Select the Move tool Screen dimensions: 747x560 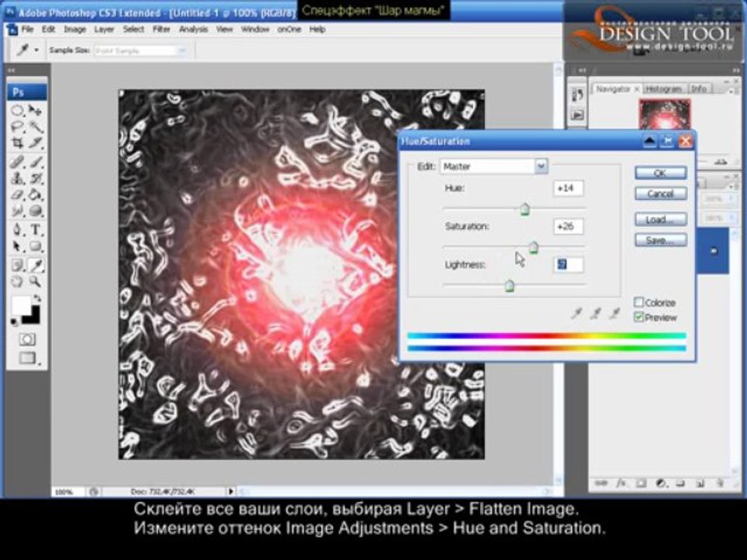35,111
